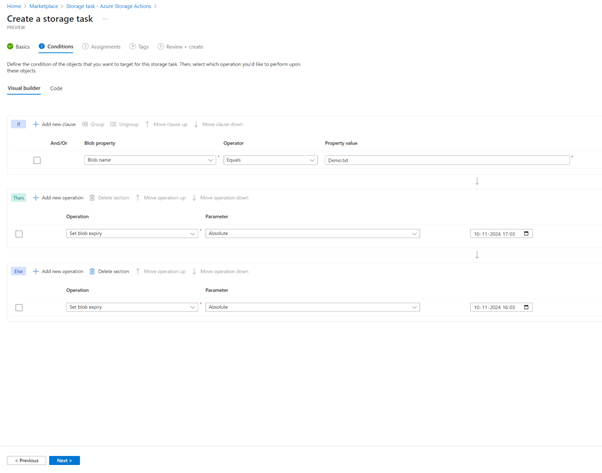Go to the Basics tab

tap(18, 47)
